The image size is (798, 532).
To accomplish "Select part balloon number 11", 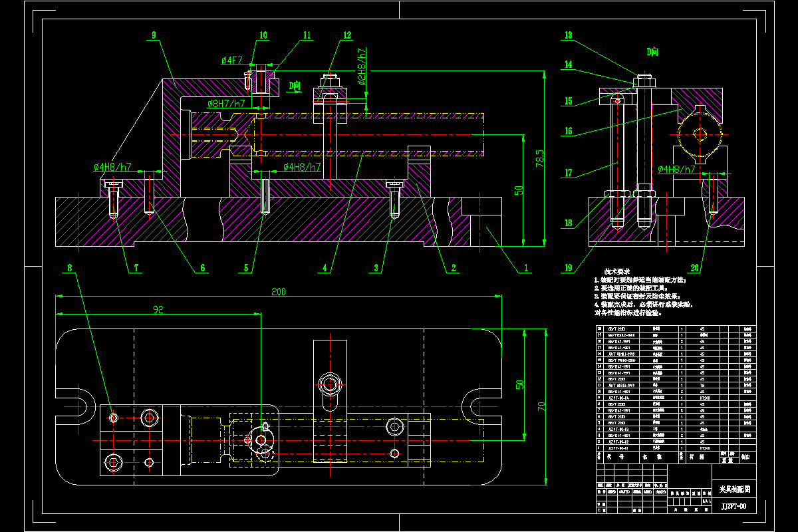I will coord(307,35).
